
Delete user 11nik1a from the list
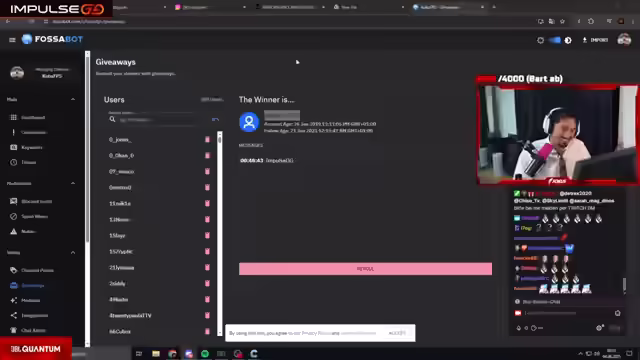coord(207,203)
